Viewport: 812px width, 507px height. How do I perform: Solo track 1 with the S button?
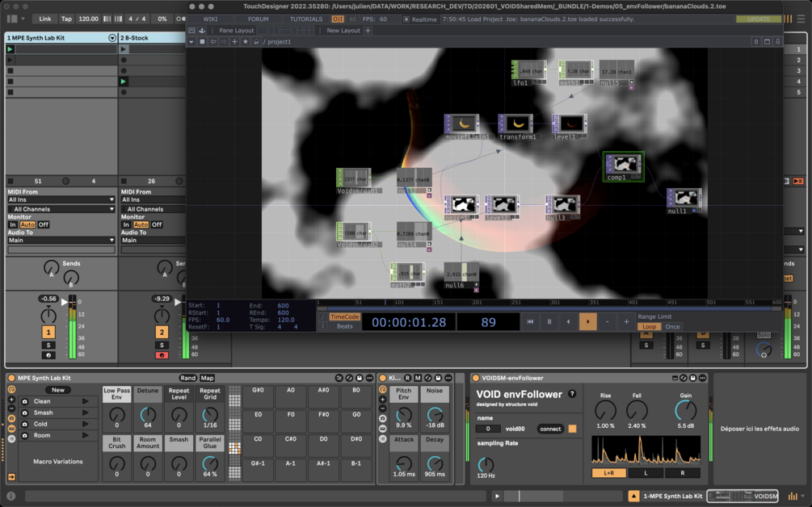click(x=48, y=345)
